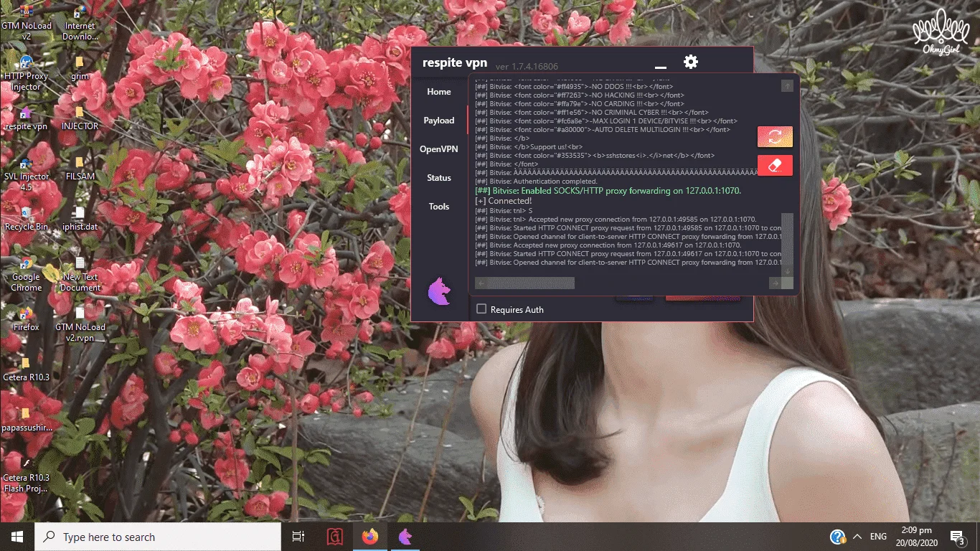Click the 'AUTO DELETE MULTILOGIN' log line

603,130
